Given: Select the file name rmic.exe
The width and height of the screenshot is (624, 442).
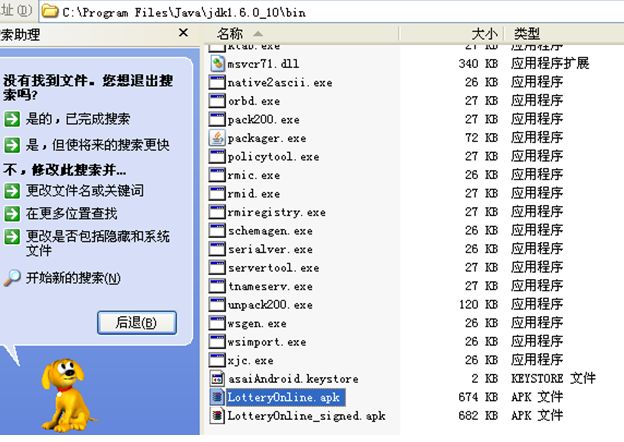Looking at the screenshot, I should (x=254, y=175).
